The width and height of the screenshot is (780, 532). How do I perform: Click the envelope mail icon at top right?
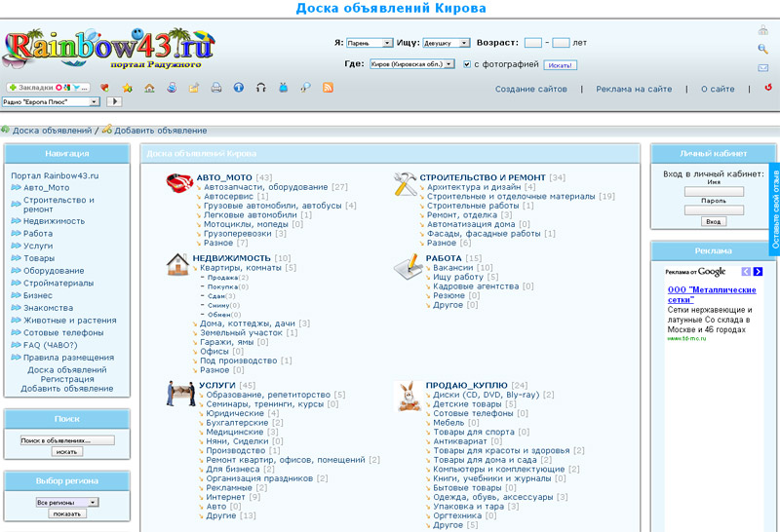(762, 68)
